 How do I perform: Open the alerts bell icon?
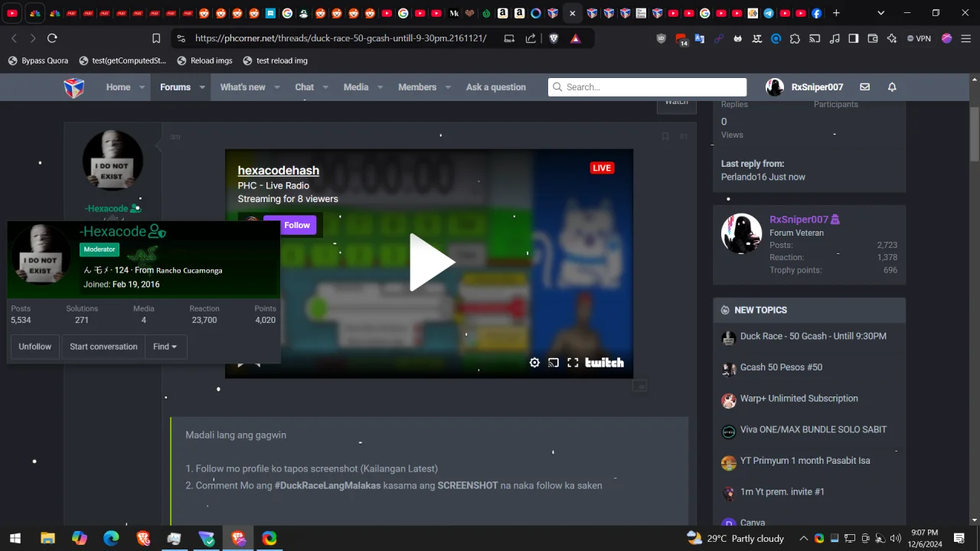click(892, 87)
